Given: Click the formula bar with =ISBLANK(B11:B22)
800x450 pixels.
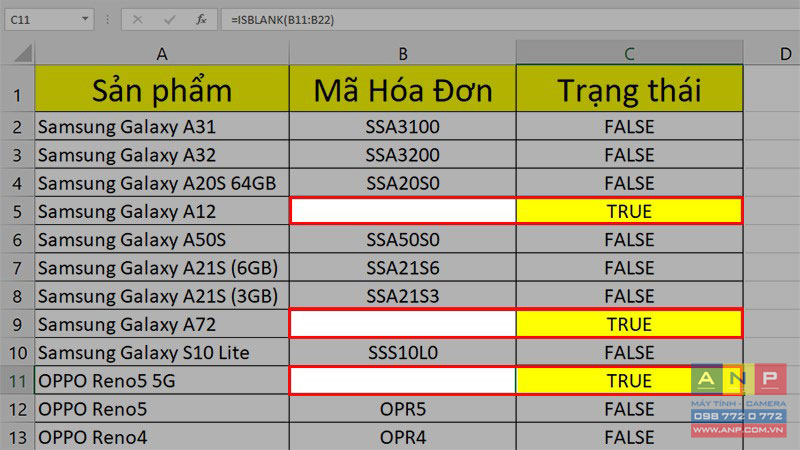Looking at the screenshot, I should point(510,20).
